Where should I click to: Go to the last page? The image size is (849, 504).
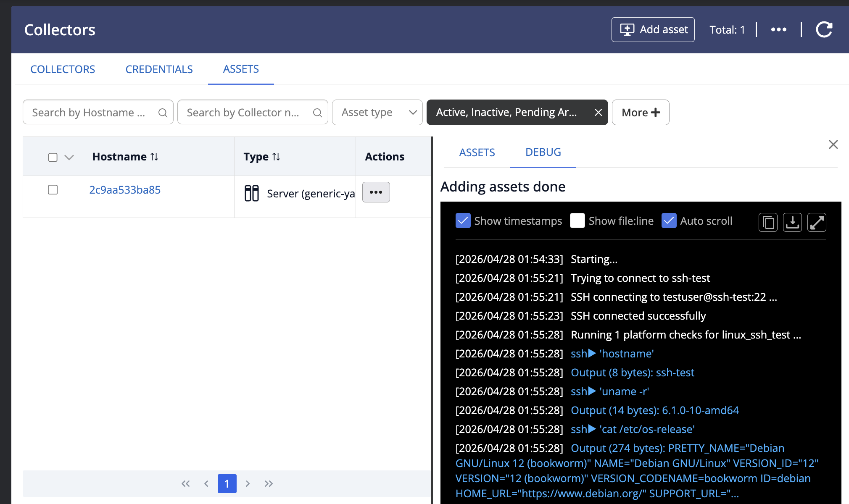pos(269,483)
